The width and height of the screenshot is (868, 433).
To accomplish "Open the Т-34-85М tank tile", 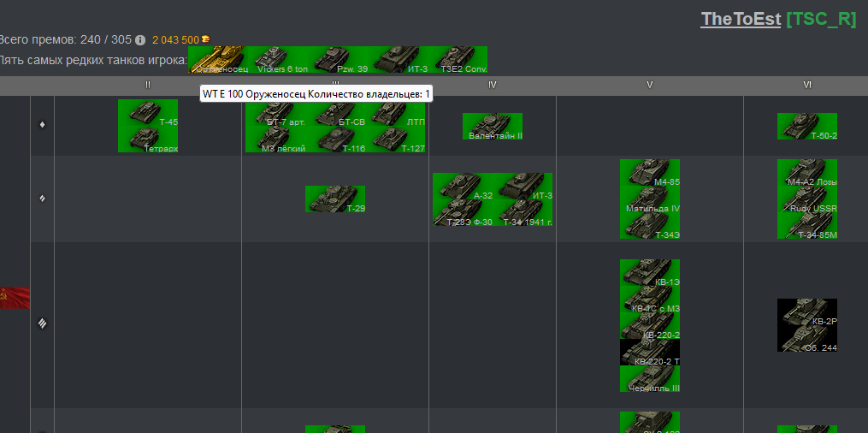I will click(807, 226).
